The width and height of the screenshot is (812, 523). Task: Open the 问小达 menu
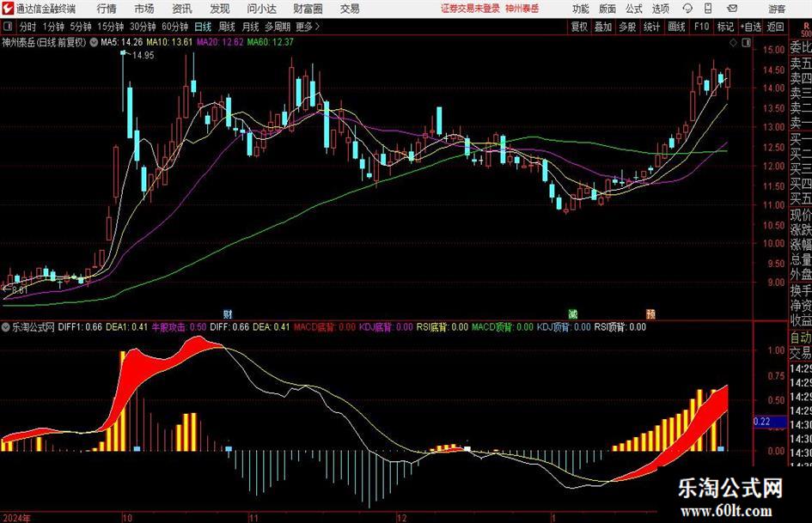pyautogui.click(x=261, y=9)
